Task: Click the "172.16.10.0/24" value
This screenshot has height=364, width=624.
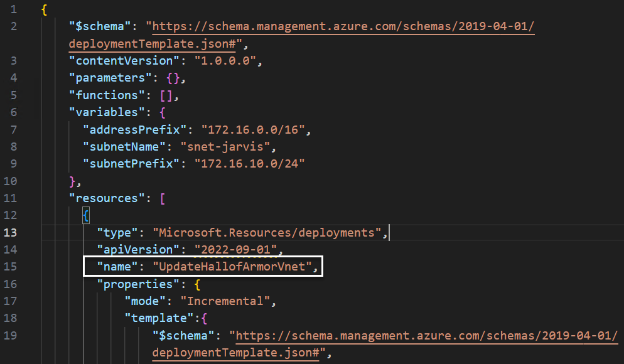Action: coord(249,164)
